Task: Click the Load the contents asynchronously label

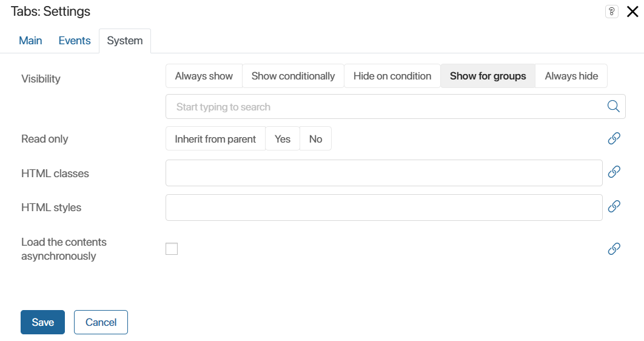Action: pyautogui.click(x=64, y=249)
